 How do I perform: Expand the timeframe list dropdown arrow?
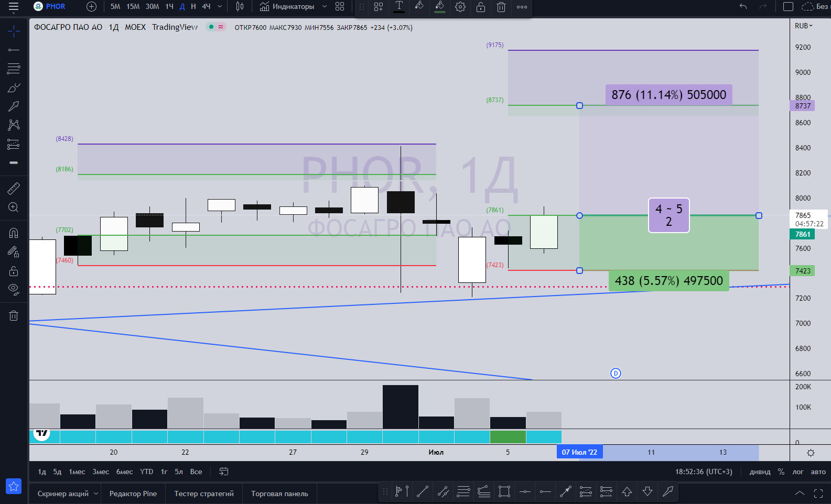pyautogui.click(x=220, y=7)
